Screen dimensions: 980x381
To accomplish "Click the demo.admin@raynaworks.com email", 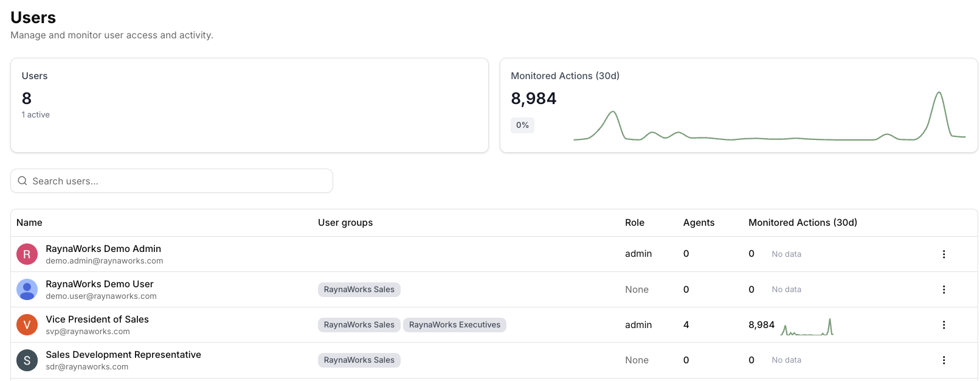I will (x=105, y=261).
